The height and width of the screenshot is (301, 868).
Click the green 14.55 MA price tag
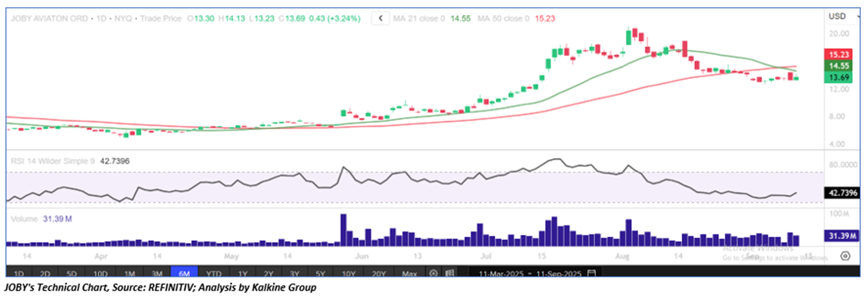pyautogui.click(x=838, y=66)
